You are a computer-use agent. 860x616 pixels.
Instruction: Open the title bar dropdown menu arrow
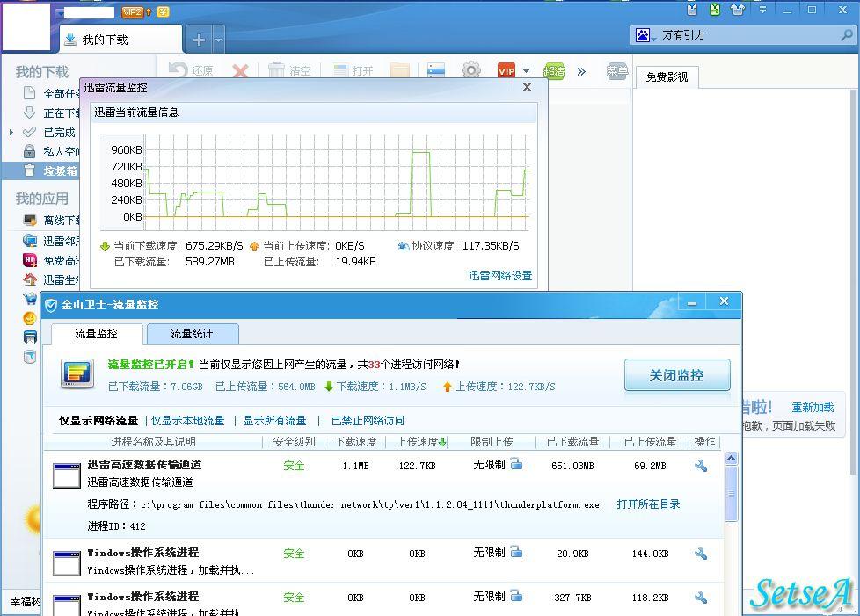pos(762,10)
